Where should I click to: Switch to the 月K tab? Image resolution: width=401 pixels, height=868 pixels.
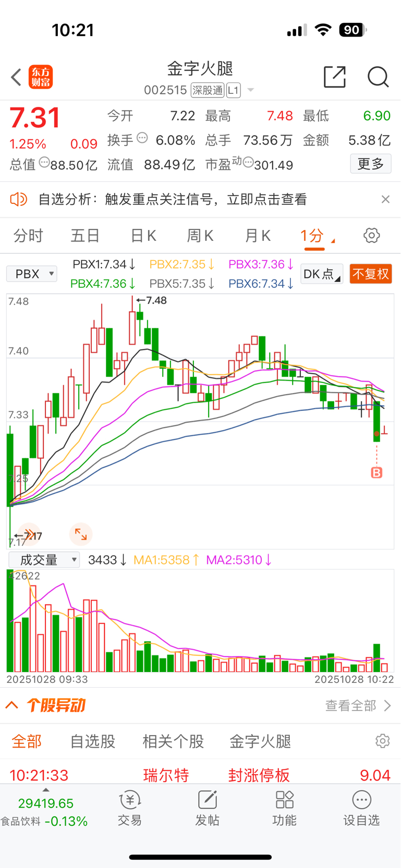click(x=258, y=236)
